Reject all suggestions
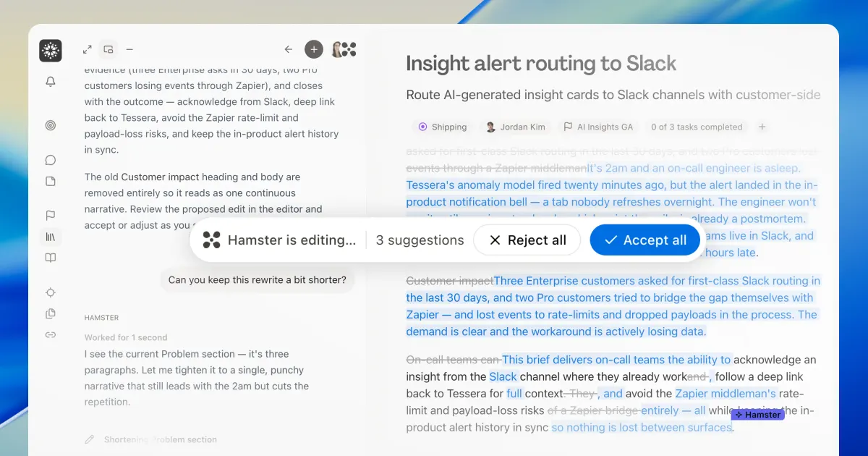This screenshot has width=868, height=456. pyautogui.click(x=527, y=240)
